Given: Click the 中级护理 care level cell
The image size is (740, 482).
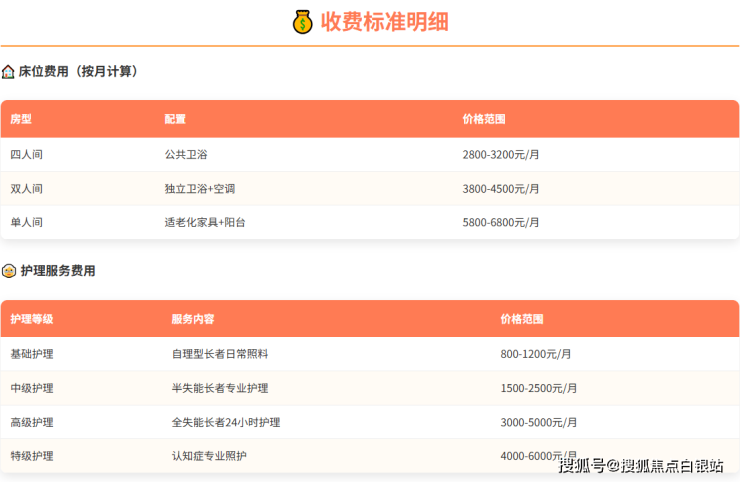Looking at the screenshot, I should (32, 388).
